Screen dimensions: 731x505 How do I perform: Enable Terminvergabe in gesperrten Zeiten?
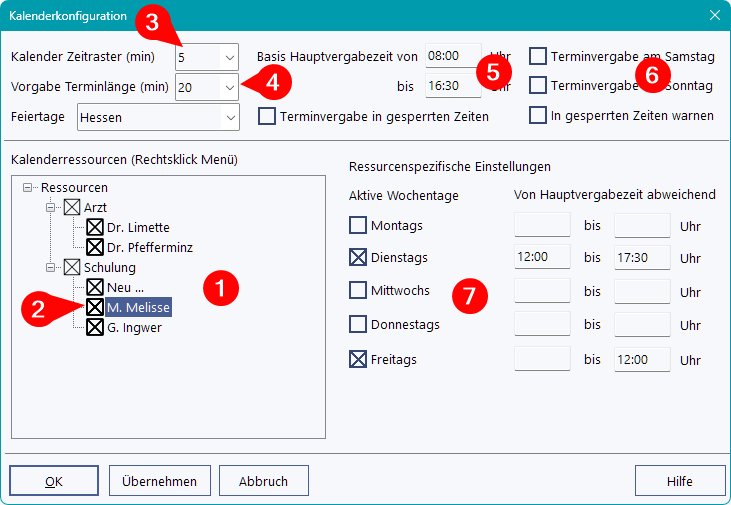pyautogui.click(x=267, y=116)
